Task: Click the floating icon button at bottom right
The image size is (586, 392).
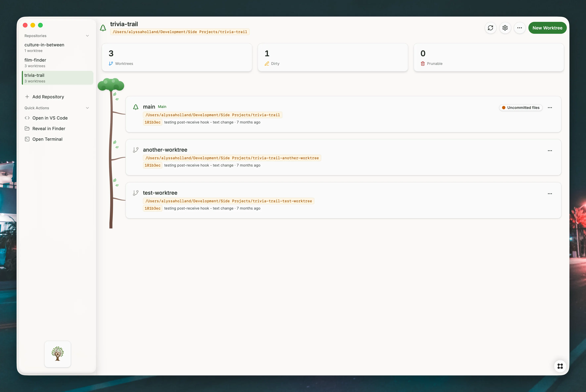Action: click(560, 366)
